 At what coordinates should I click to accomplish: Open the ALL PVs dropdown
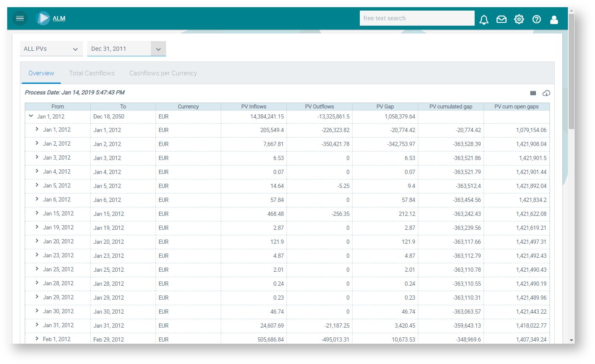51,49
